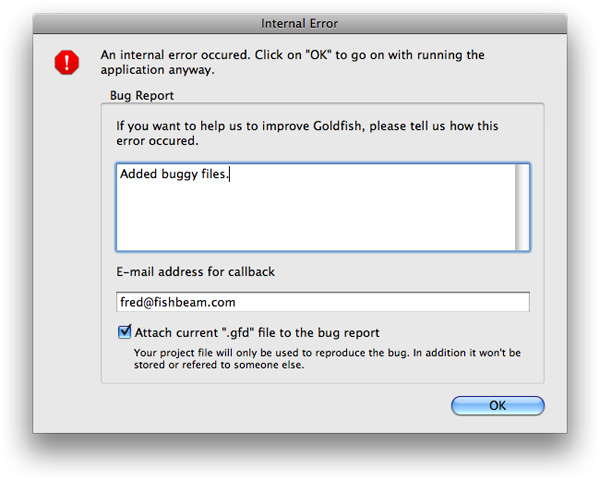Click the "Internal Error" title bar
The width and height of the screenshot is (600, 480).
click(300, 24)
